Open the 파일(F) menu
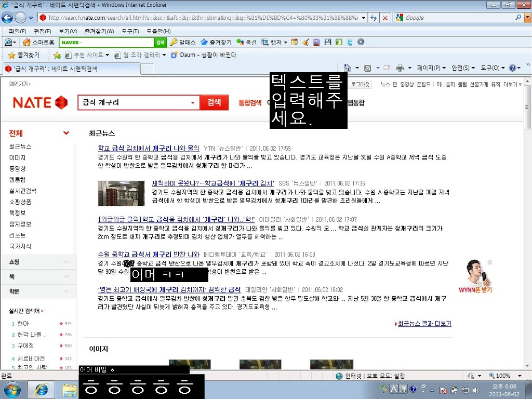The height and width of the screenshot is (399, 532). click(17, 31)
